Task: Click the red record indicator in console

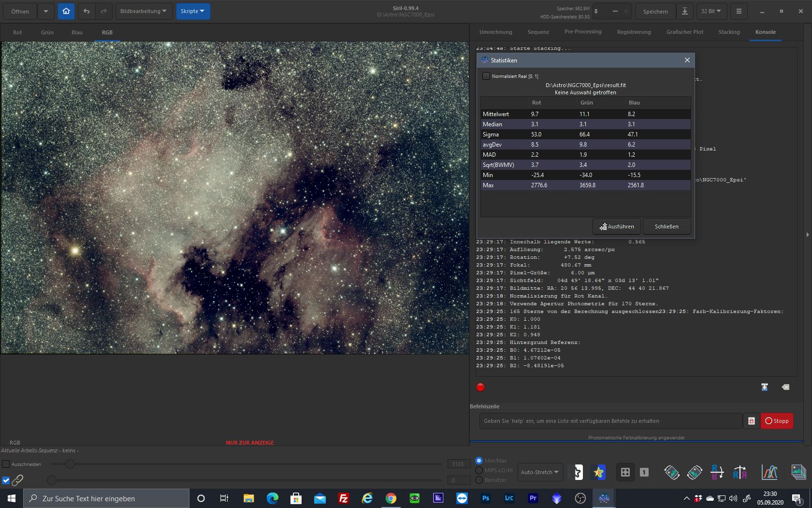Action: [x=480, y=387]
